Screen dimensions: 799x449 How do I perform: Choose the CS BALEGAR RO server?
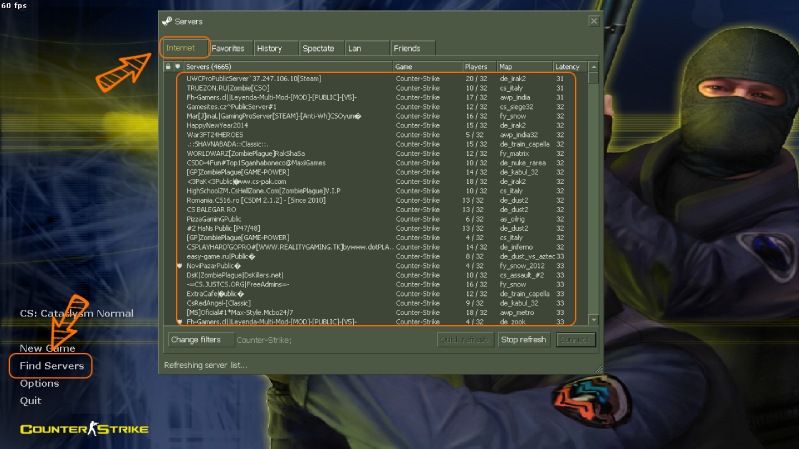376,209
